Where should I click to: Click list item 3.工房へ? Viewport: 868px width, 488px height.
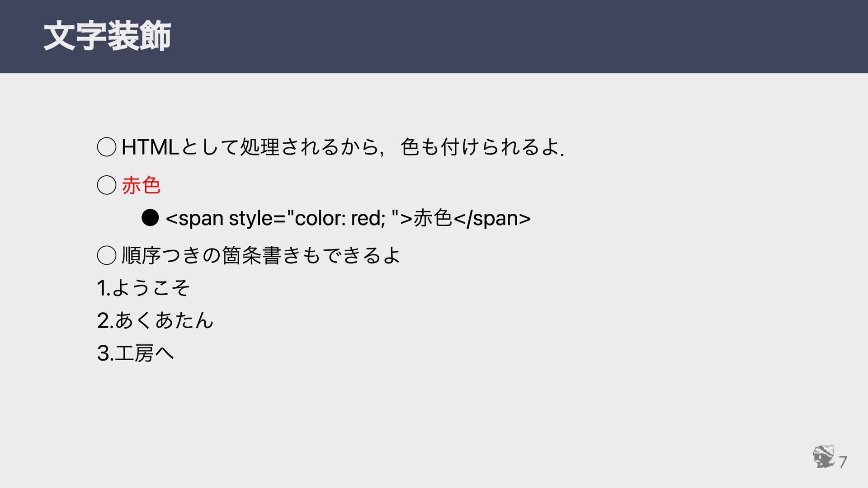135,353
